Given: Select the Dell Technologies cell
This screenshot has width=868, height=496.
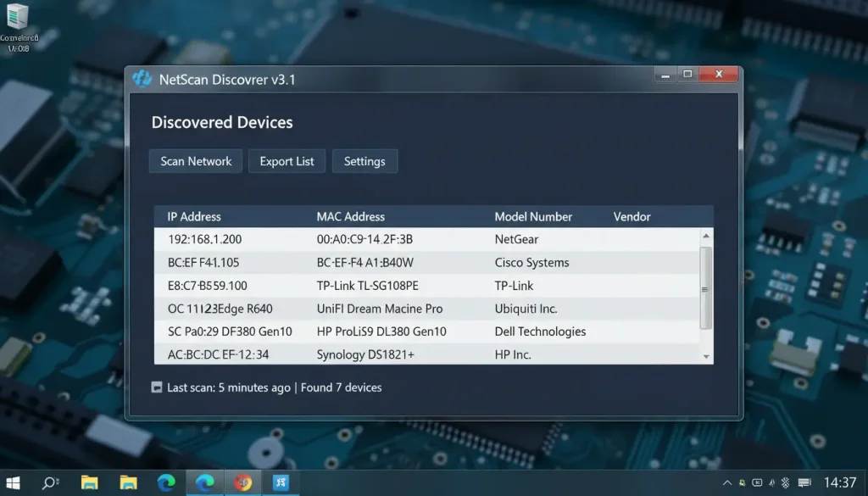Looking at the screenshot, I should 540,332.
